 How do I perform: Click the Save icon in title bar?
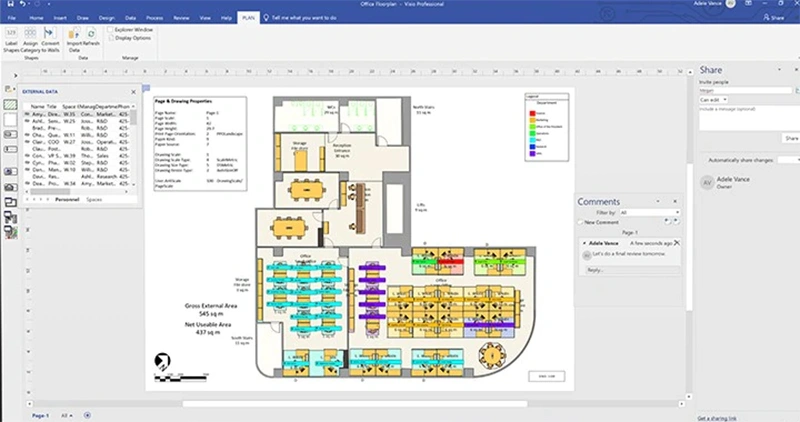(8, 6)
